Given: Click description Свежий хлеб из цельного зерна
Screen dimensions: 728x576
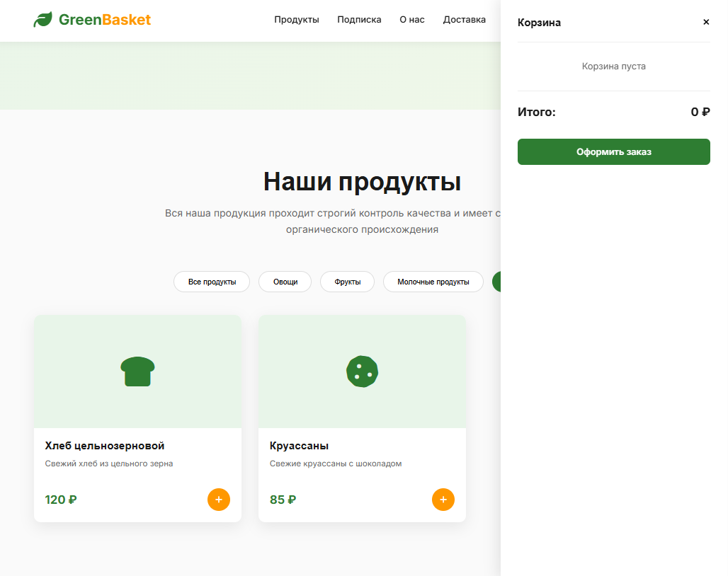Looking at the screenshot, I should [108, 463].
